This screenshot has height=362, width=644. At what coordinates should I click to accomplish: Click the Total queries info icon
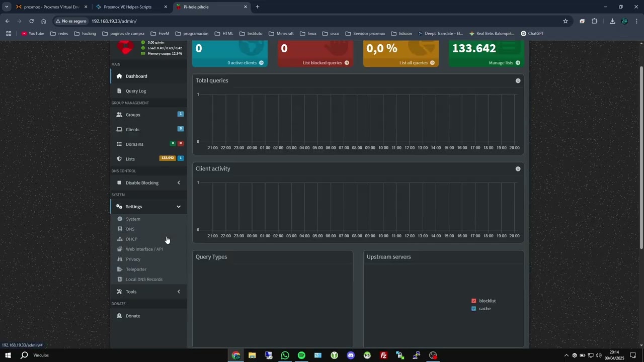[x=518, y=80]
